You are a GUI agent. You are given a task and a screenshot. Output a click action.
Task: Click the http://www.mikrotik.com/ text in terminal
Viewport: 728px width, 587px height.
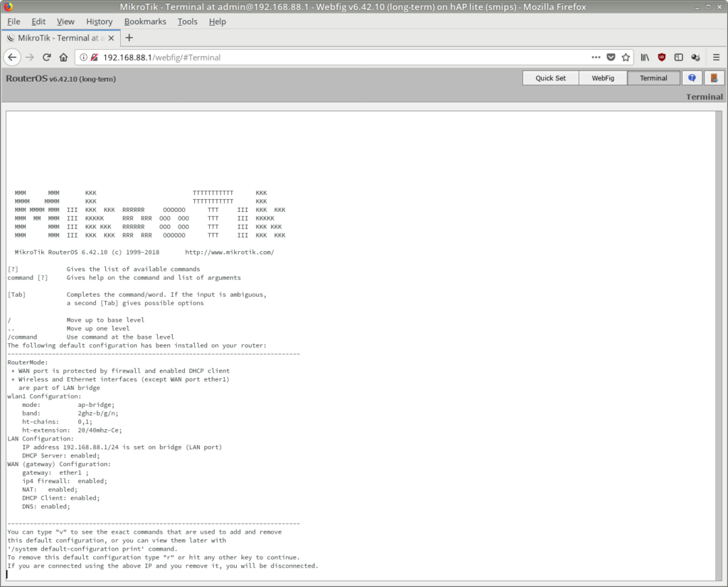(230, 253)
